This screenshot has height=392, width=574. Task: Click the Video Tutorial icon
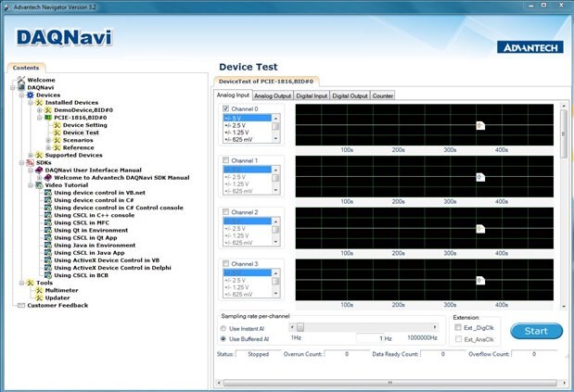(39, 185)
